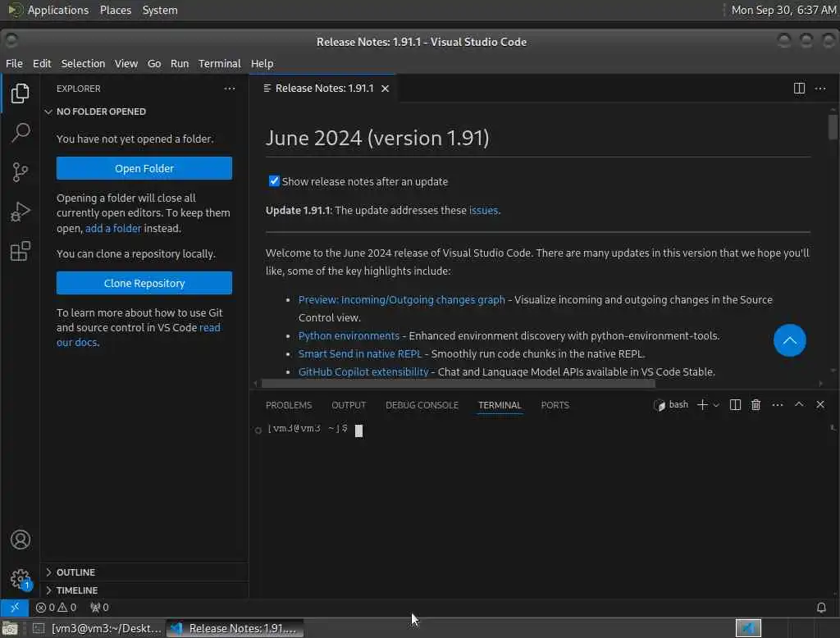Open the Go menu
The width and height of the screenshot is (840, 638).
click(x=154, y=63)
